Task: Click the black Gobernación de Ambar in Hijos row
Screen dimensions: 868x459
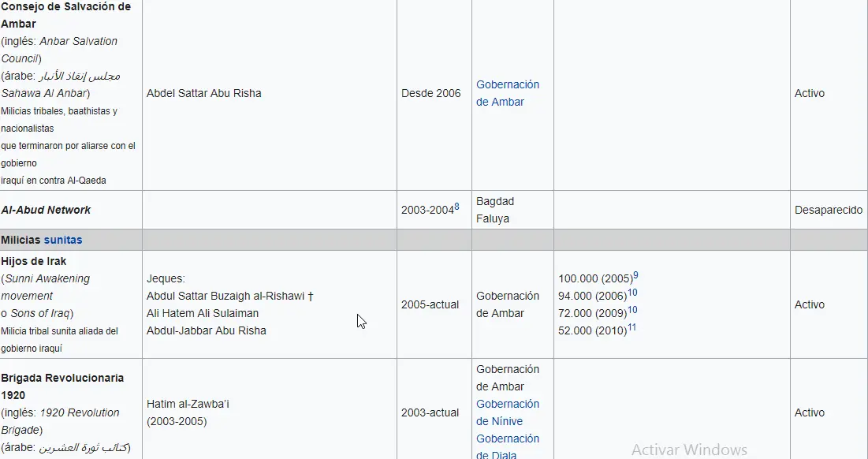Action: coord(507,304)
